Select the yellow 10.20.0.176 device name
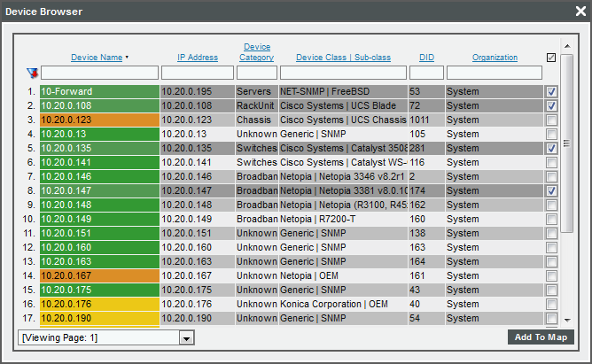 pos(99,304)
